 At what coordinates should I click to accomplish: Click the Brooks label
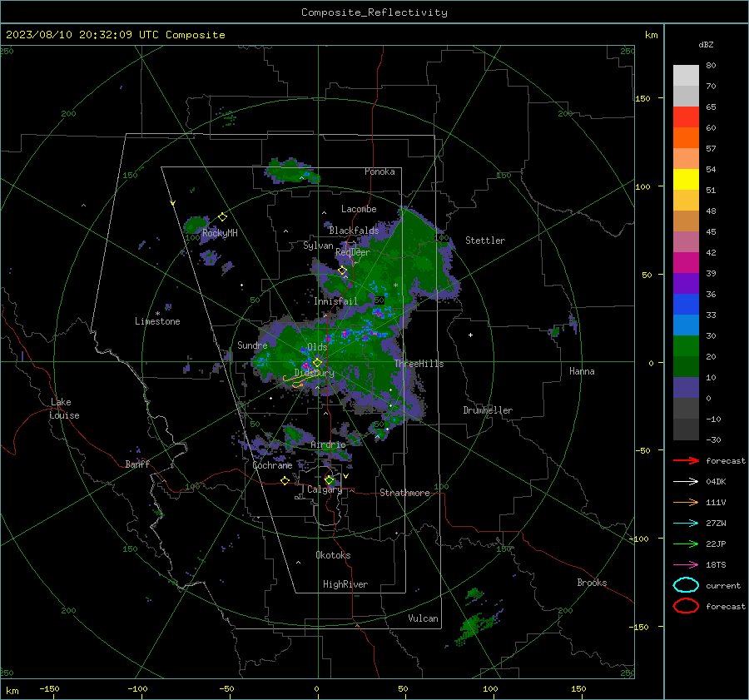pyautogui.click(x=592, y=583)
